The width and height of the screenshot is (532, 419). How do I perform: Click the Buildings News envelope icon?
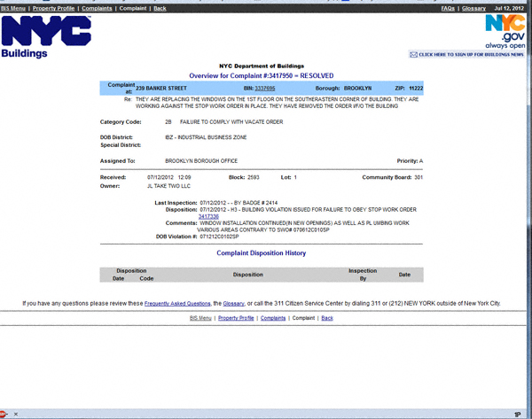click(413, 54)
